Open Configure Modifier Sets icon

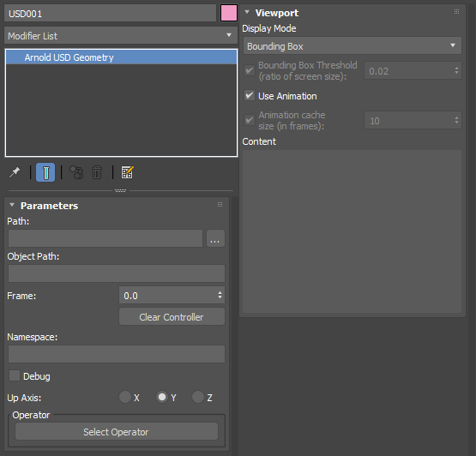[x=127, y=172]
